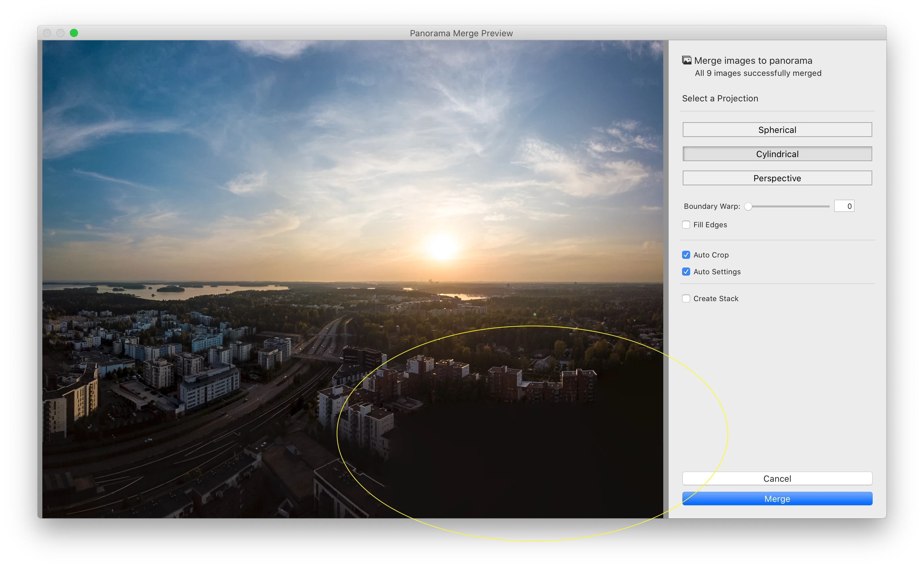Click the Panorama Merge Preview title bar
The image size is (924, 568).
click(461, 33)
